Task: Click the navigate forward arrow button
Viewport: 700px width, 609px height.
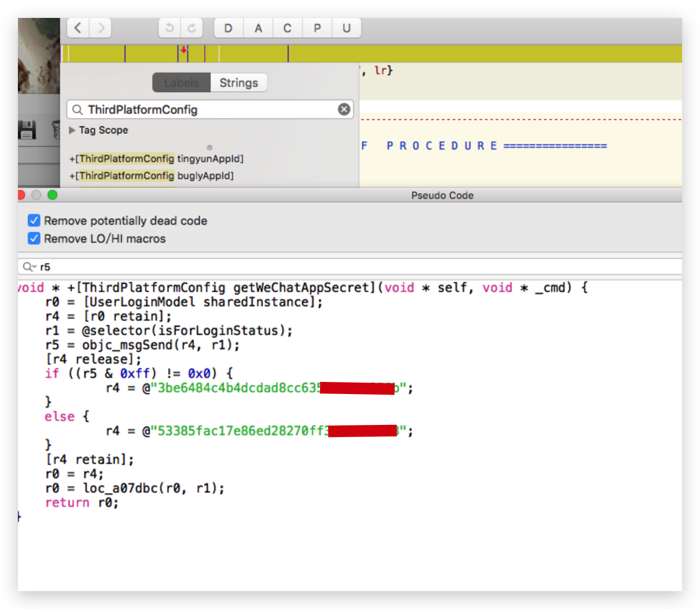Action: click(101, 28)
